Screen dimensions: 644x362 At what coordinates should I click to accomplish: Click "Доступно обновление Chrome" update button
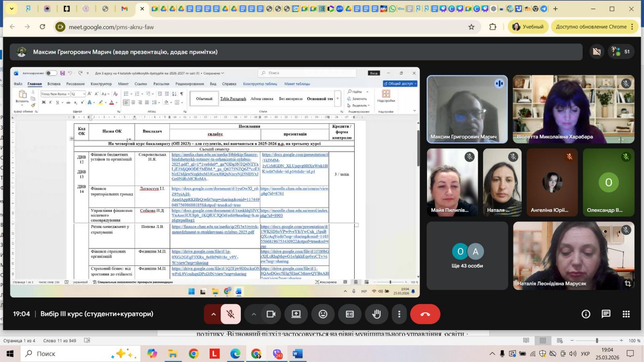point(595,27)
